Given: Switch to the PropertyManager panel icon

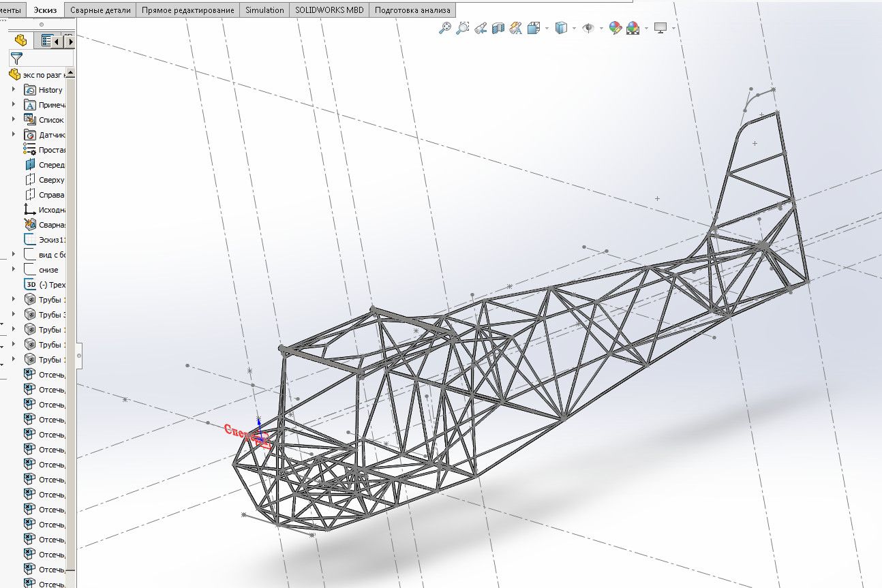Looking at the screenshot, I should 46,41.
